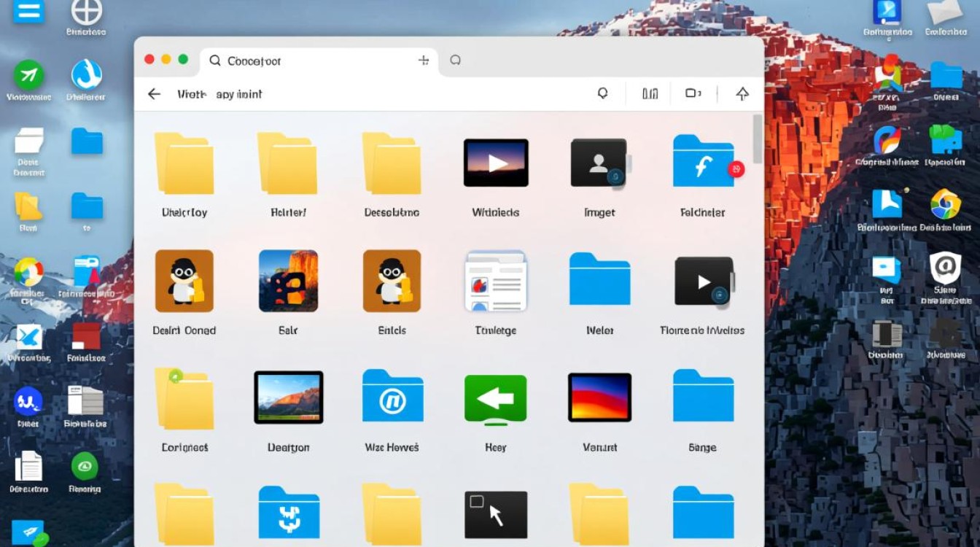980x547 pixels.
Task: Navigate back using the back arrow
Action: pos(154,93)
